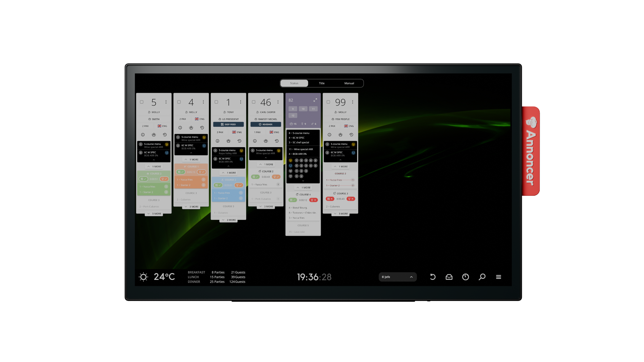The height and width of the screenshot is (362, 644).
Task: Select the Manual tab
Action: pos(349,83)
